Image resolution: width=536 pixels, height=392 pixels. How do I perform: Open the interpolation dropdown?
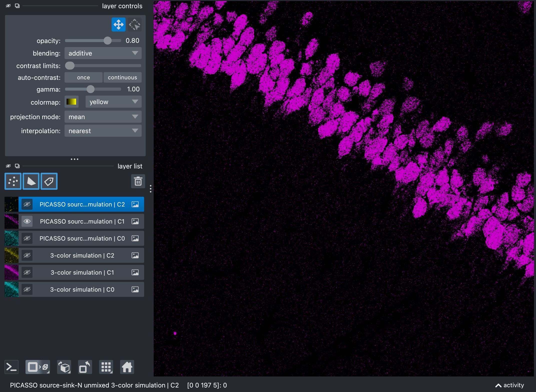[x=103, y=131]
